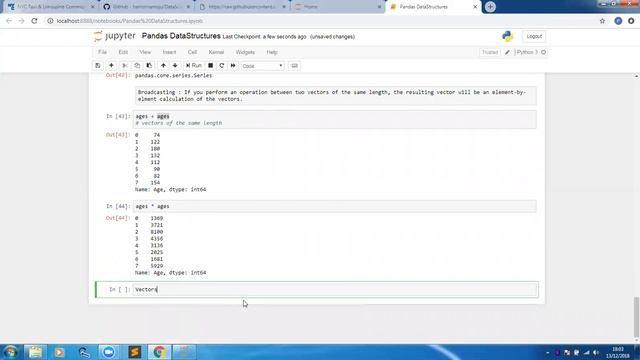Restart the kernel icon
Image resolution: width=640 pixels, height=360 pixels.
(x=222, y=66)
